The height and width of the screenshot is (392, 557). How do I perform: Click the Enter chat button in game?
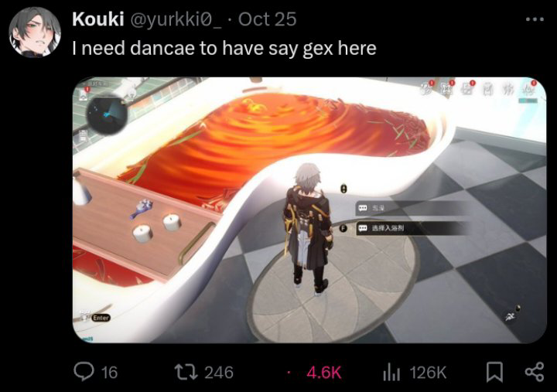[x=101, y=318]
